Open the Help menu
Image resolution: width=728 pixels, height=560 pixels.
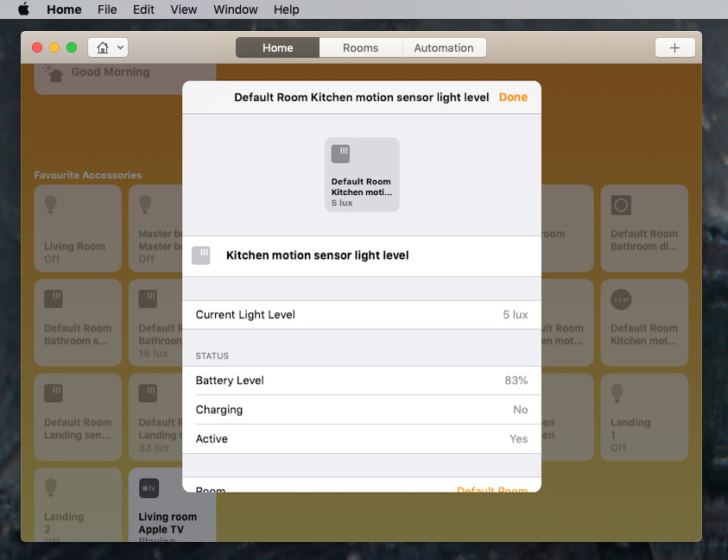click(287, 9)
